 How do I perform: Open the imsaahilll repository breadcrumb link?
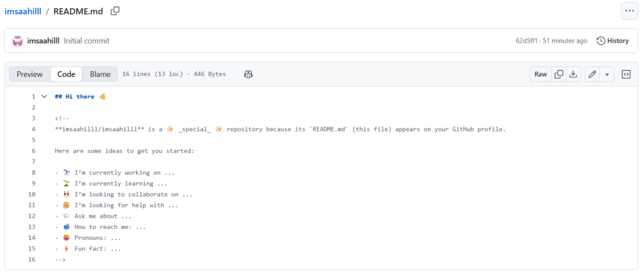[23, 11]
